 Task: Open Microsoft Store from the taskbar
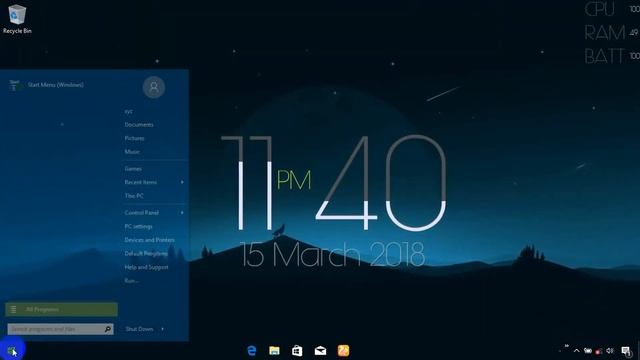pos(297,351)
